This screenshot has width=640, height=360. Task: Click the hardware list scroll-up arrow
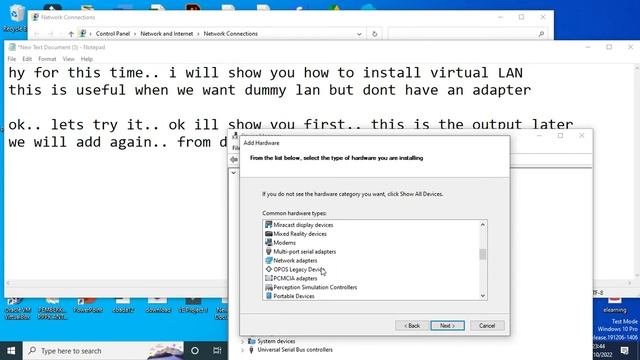(483, 224)
